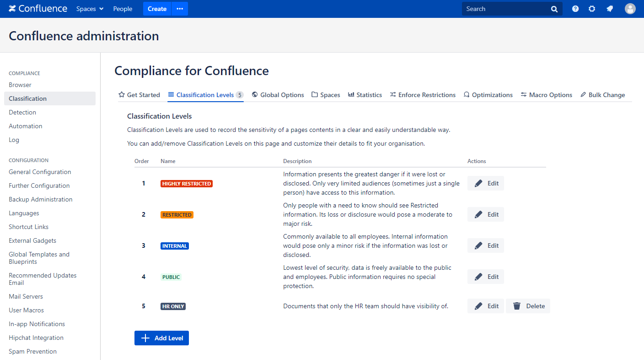Open Hipchat Integration in sidebar
Viewport: 644px width, 360px height.
click(x=36, y=338)
